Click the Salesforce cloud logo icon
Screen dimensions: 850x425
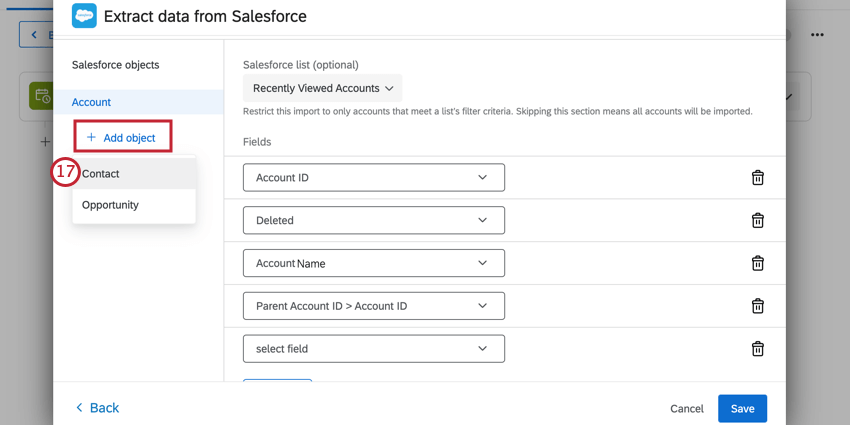point(84,16)
